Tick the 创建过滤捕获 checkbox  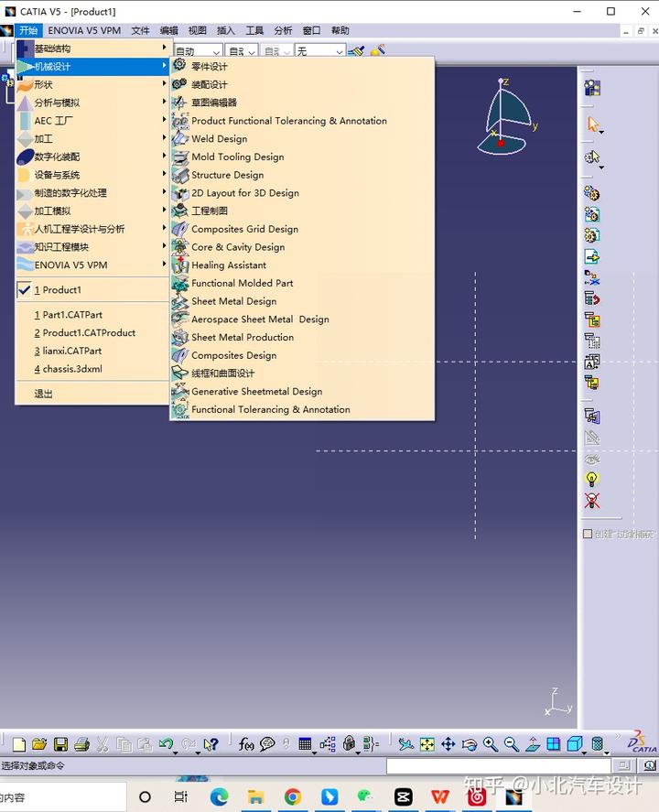point(588,534)
